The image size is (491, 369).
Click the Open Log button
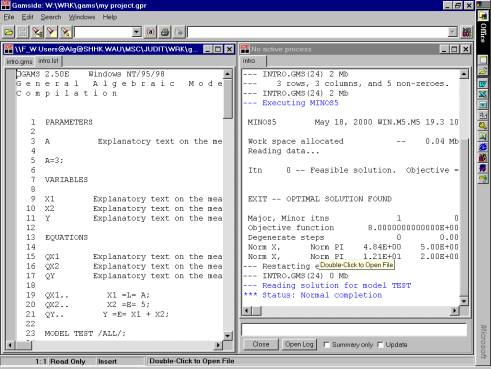point(299,344)
